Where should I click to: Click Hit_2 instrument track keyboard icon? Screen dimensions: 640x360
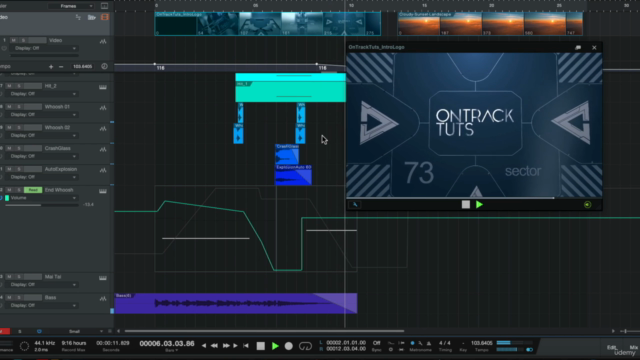103,87
